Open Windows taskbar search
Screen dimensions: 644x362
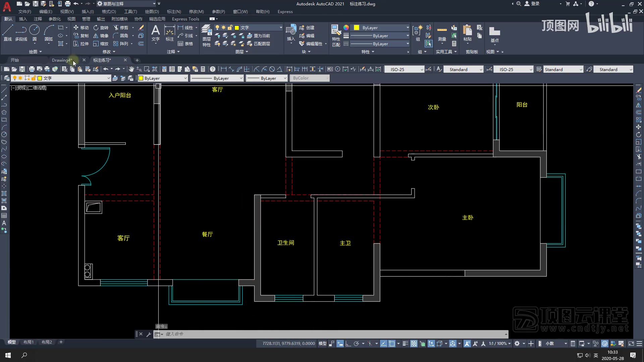[24, 355]
